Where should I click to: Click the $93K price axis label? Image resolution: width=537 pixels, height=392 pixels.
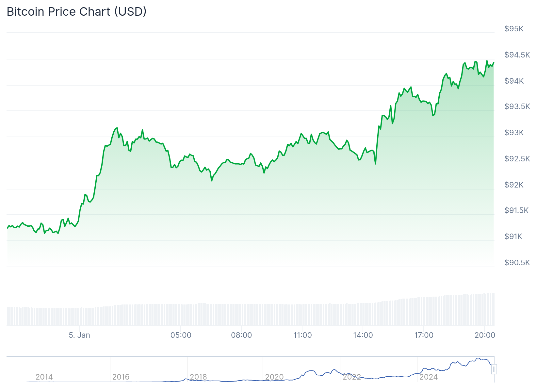(514, 133)
